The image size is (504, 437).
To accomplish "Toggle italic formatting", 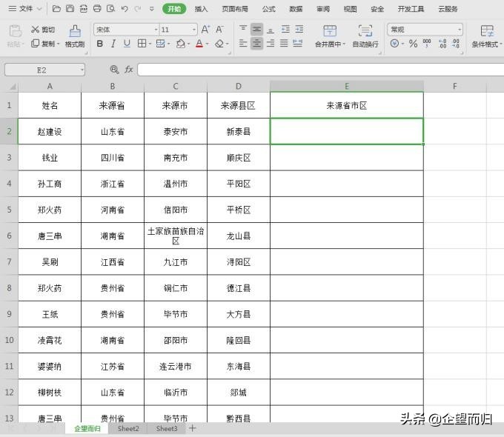I will tap(113, 44).
